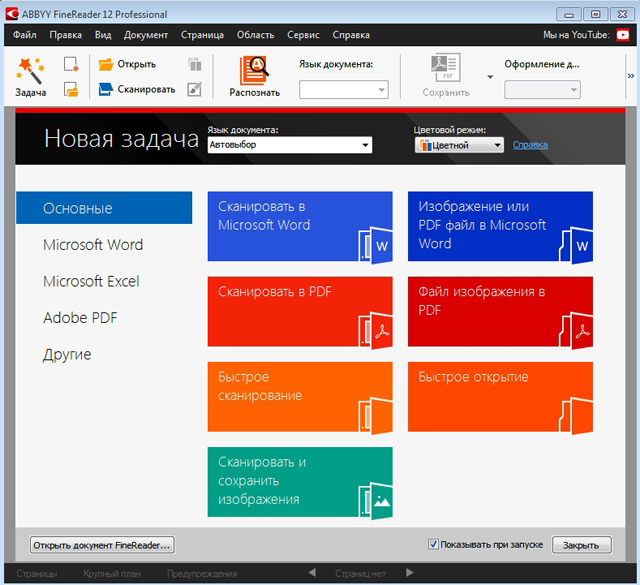Viewport: 640px width, 585px height.
Task: Start Сканировать в Microsoft Word task
Action: 300,226
